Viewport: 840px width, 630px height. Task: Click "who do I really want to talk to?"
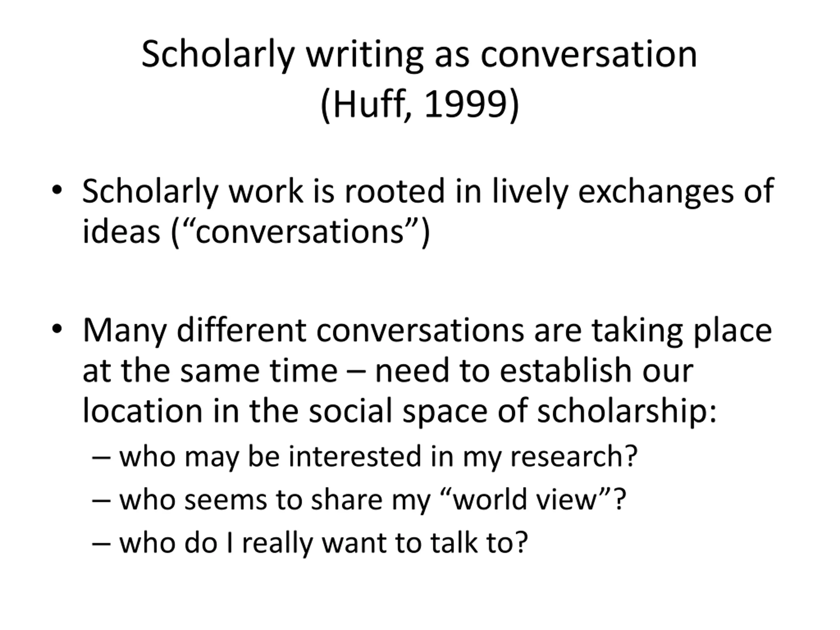click(324, 543)
